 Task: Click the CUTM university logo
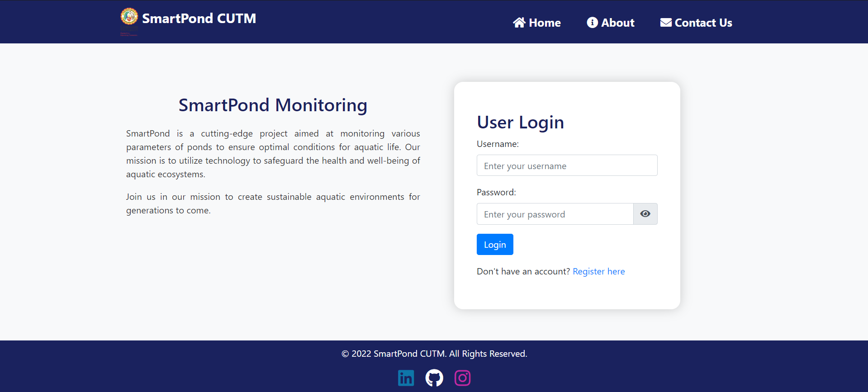tap(129, 21)
